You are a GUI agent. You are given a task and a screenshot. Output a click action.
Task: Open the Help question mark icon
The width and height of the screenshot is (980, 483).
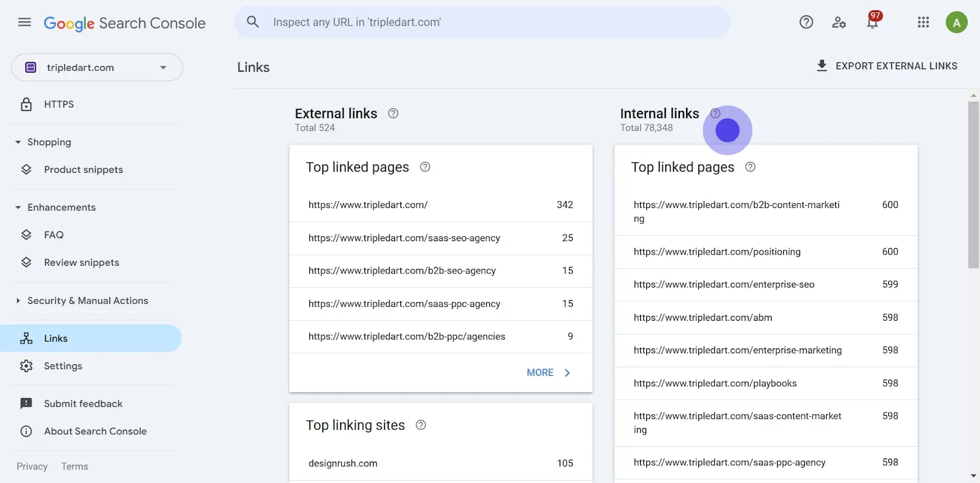click(806, 23)
